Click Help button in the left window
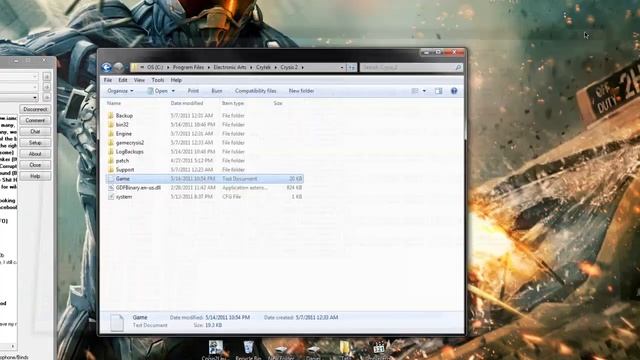Image resolution: width=640 pixels, height=360 pixels. click(35, 176)
